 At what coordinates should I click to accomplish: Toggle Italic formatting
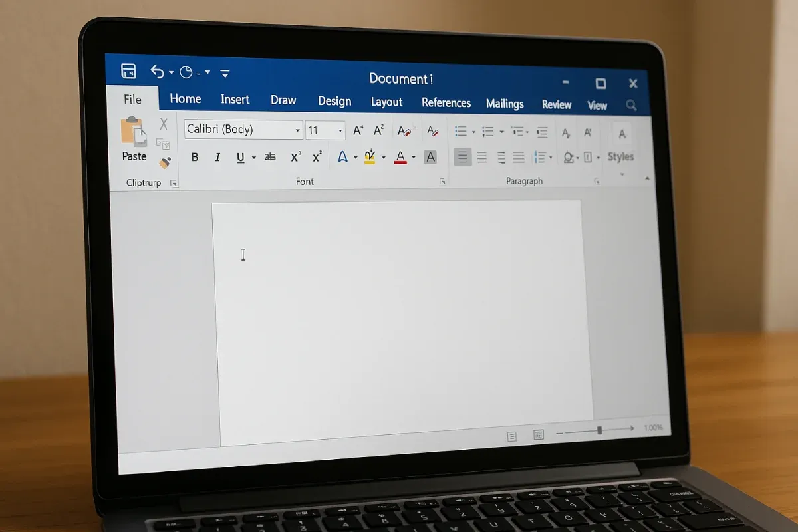(x=217, y=157)
